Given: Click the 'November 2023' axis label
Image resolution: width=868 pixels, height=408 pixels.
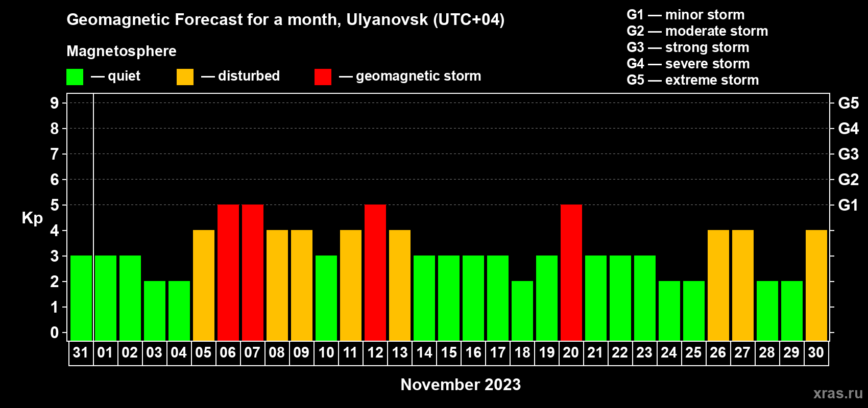Looking at the screenshot, I should pyautogui.click(x=461, y=385).
